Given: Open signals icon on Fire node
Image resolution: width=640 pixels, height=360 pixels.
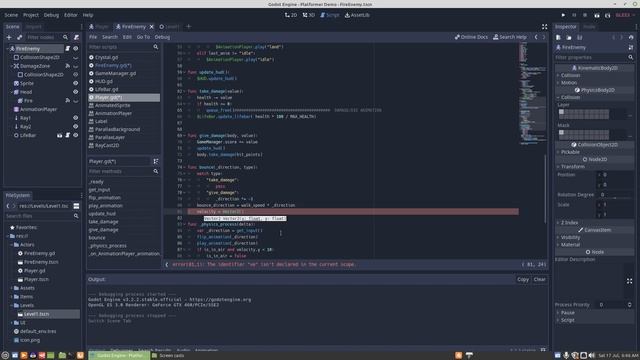Looking at the screenshot, I should click(x=67, y=100).
